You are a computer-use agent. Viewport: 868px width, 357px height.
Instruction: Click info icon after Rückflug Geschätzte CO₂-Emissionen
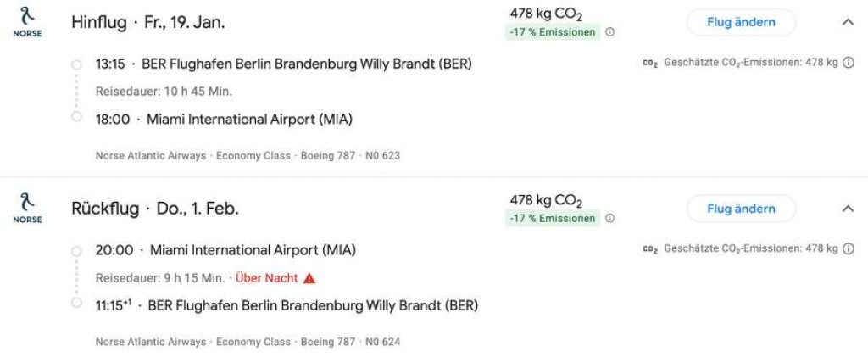pos(849,248)
